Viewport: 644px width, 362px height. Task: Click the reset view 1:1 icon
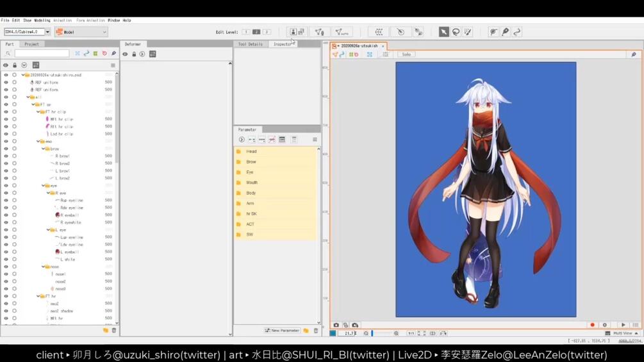pos(411,333)
